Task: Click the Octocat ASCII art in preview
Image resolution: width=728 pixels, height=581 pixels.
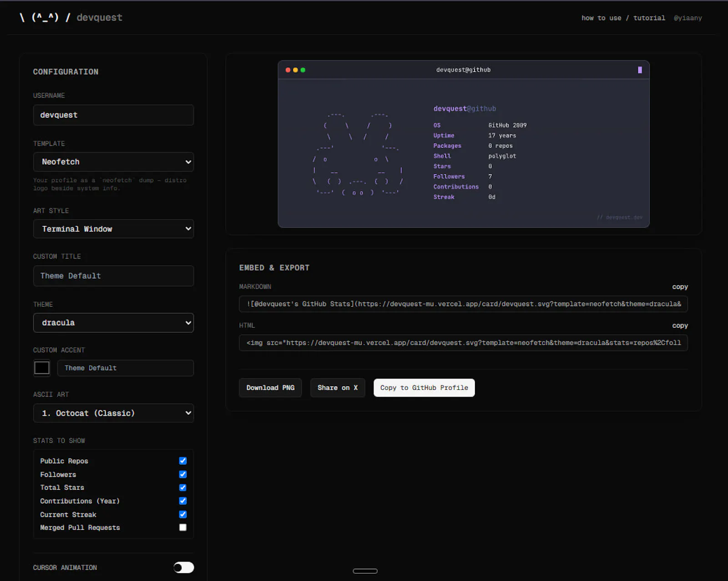Action: coord(358,154)
